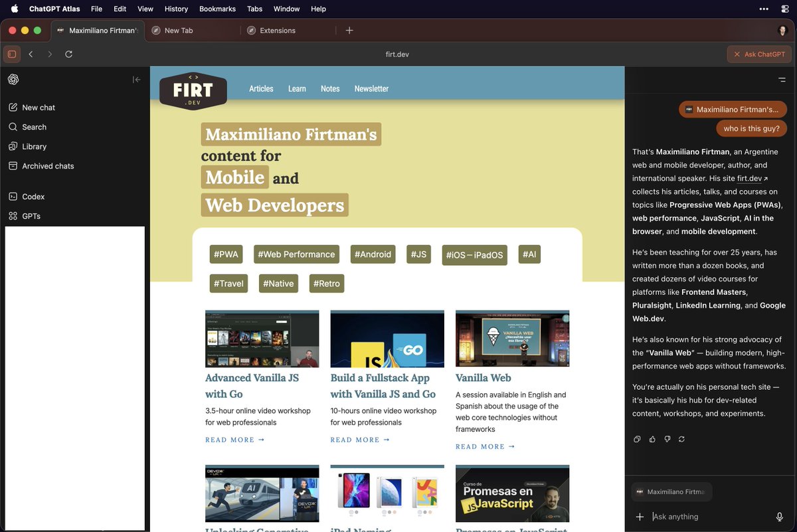Open the ellipsis menu in the menu bar

(764, 9)
